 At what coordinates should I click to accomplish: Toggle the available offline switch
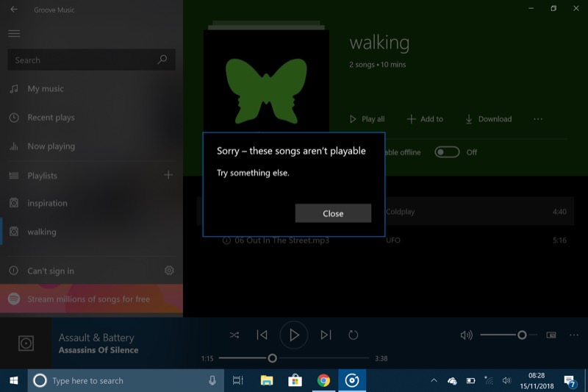coord(447,152)
